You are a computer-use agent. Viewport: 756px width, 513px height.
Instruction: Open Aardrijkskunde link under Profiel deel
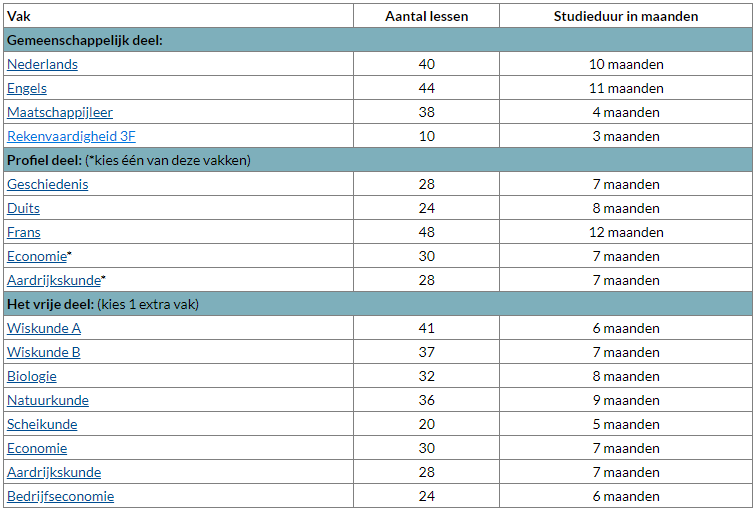point(53,280)
